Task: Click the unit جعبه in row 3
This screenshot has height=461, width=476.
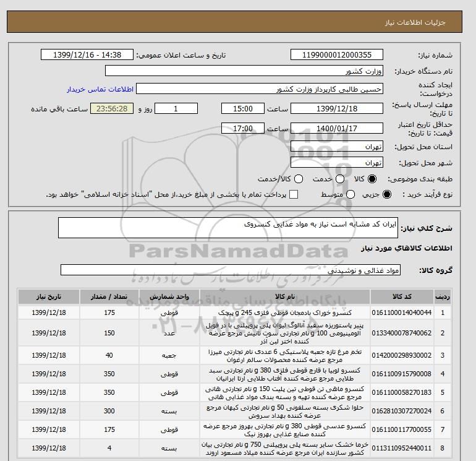Action: (x=169, y=355)
